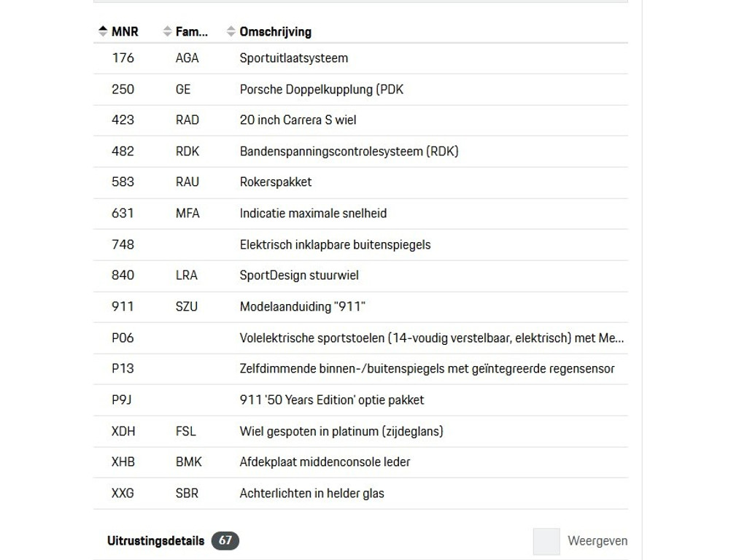
Task: Select the Sportuitlaatsysteem row
Action: (294, 58)
